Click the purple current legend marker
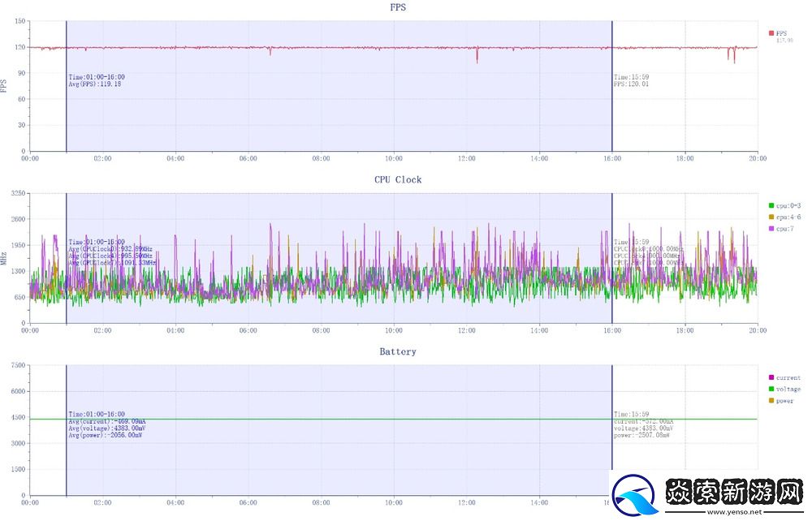 click(x=771, y=377)
